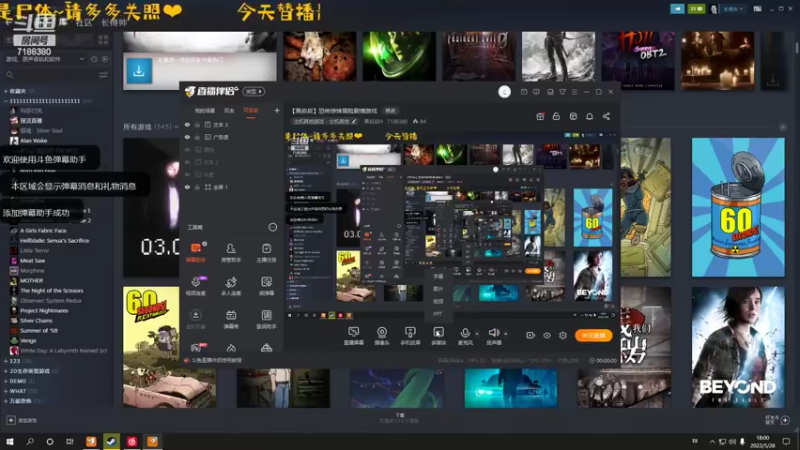The image size is (800, 450).
Task: Open the 房管助手 tool
Action: pyautogui.click(x=231, y=252)
